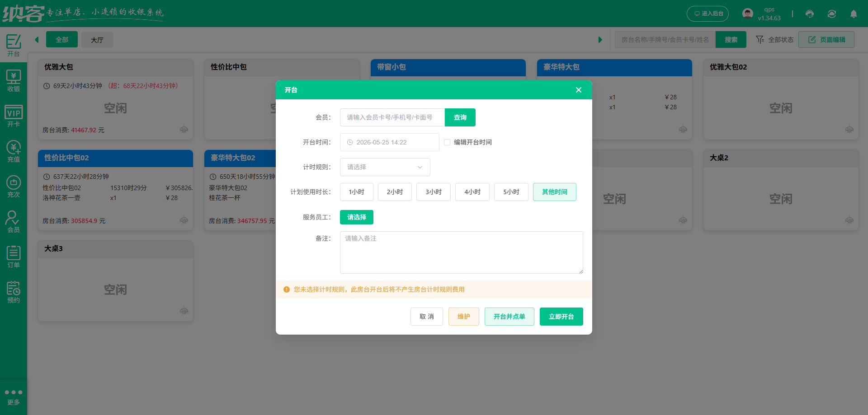This screenshot has height=415, width=868.
Task: Open the 充值 recharge sidebar icon
Action: (x=14, y=151)
